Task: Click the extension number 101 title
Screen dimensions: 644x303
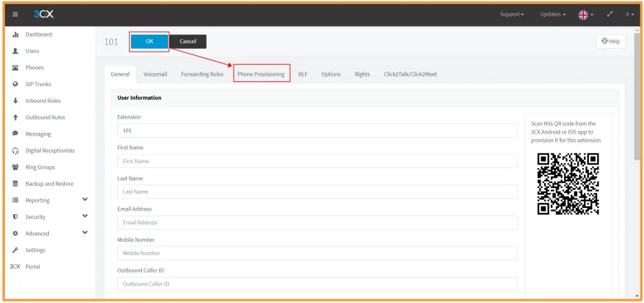Action: click(112, 42)
